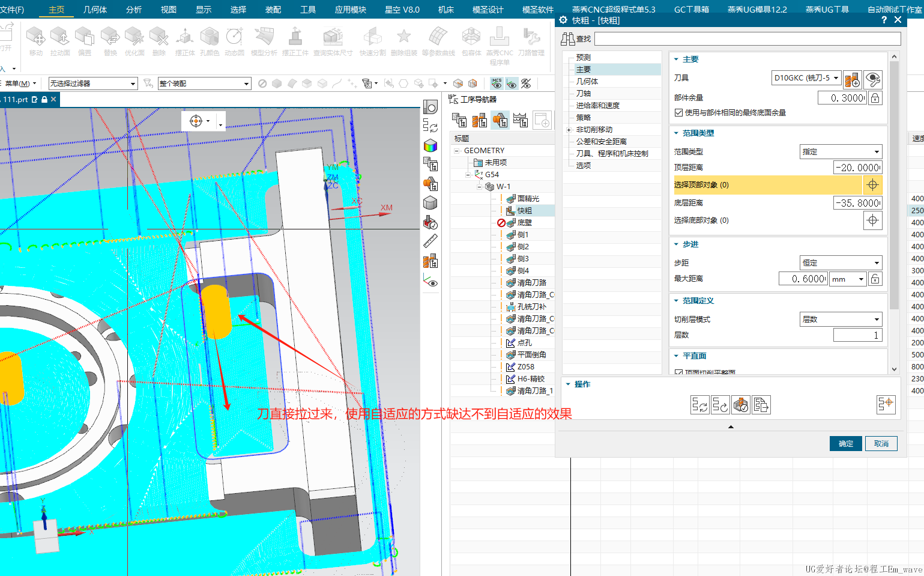Select the H6-精铰 operation in navigator
The width and height of the screenshot is (924, 576).
point(531,379)
